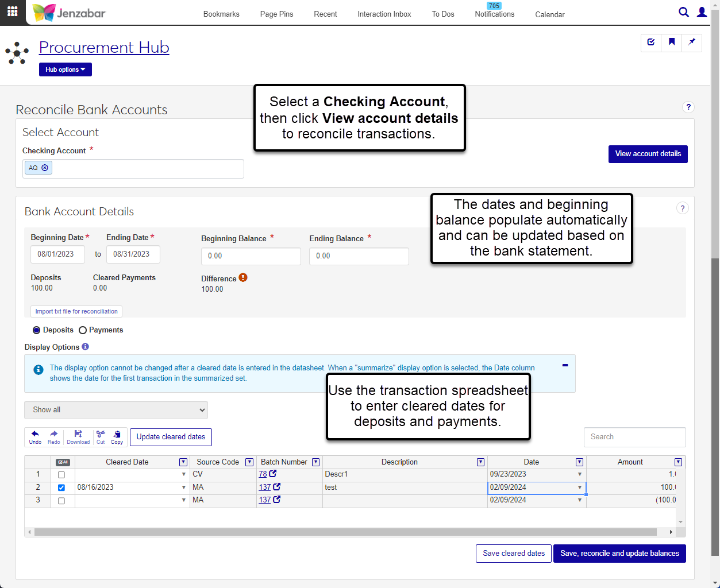Click the Procurement Hub network icon
Image resolution: width=720 pixels, height=588 pixels.
coord(17,53)
